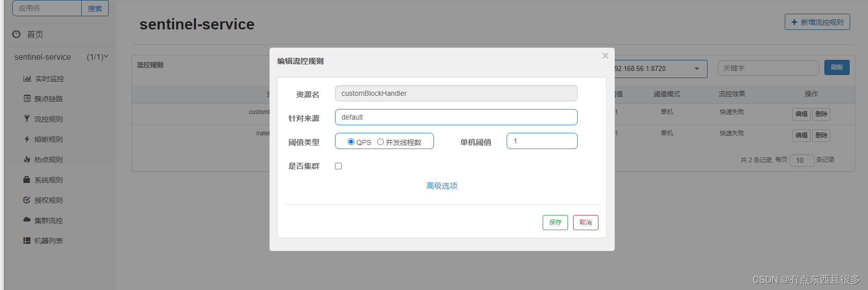868x290 pixels.
Task: Click the list icon for 机器列表
Action: tap(27, 240)
